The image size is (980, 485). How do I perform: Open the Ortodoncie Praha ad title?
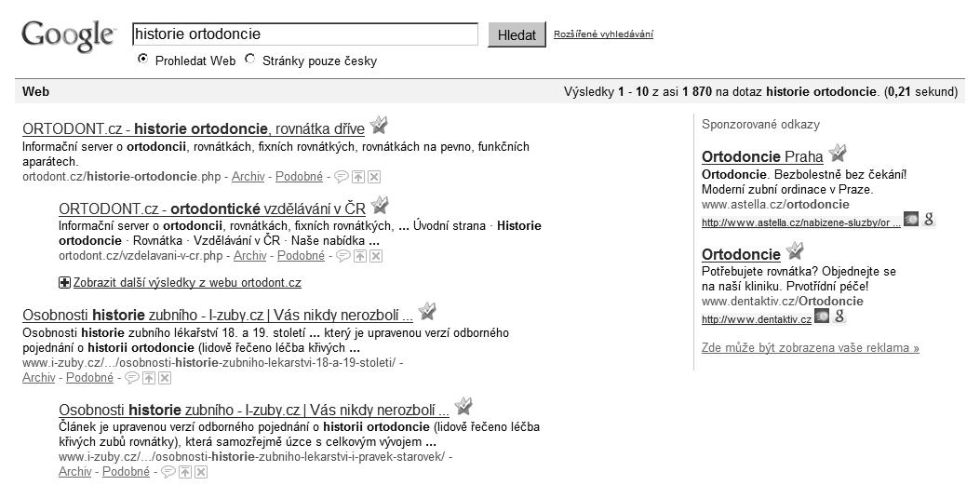click(x=762, y=157)
